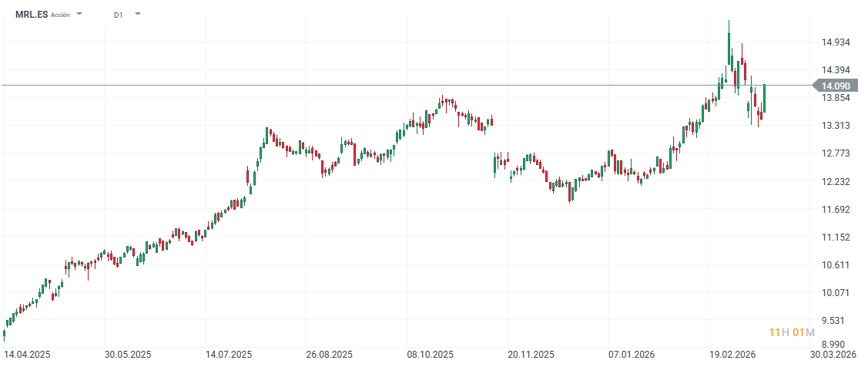Click the 14.090 current price tag
This screenshot has height=367, width=868.
point(836,86)
